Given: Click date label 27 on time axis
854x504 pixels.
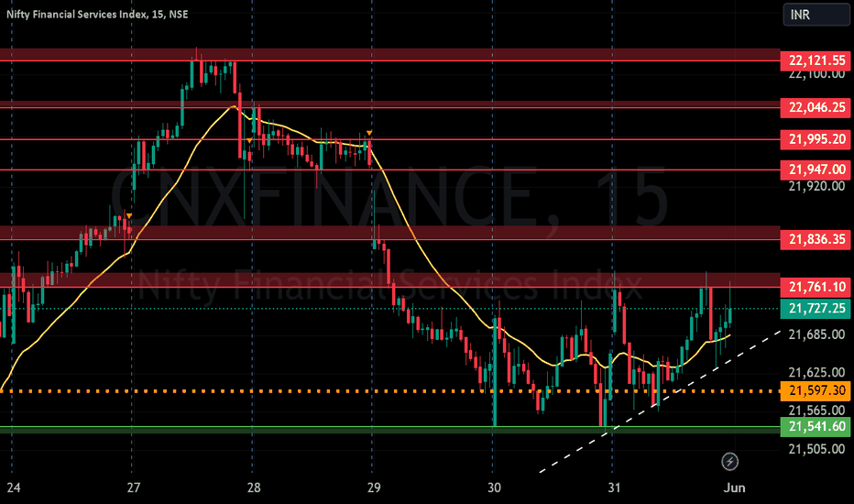Looking at the screenshot, I should pyautogui.click(x=134, y=488).
